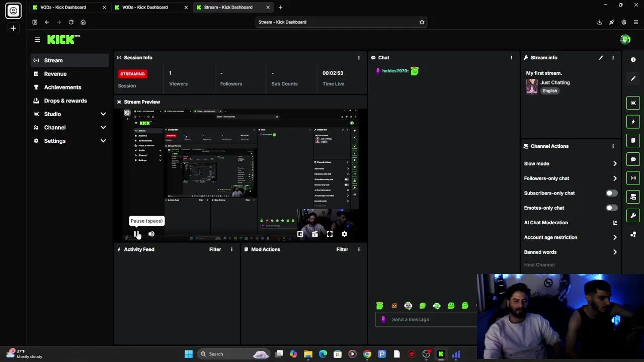The image size is (644, 362).
Task: Reload the page with the refresh button
Action: 71,22
